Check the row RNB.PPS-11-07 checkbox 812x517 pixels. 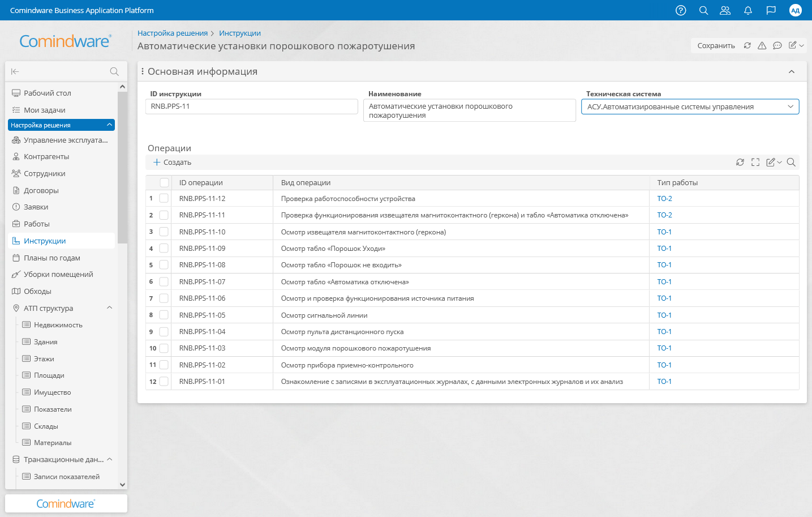[164, 281]
